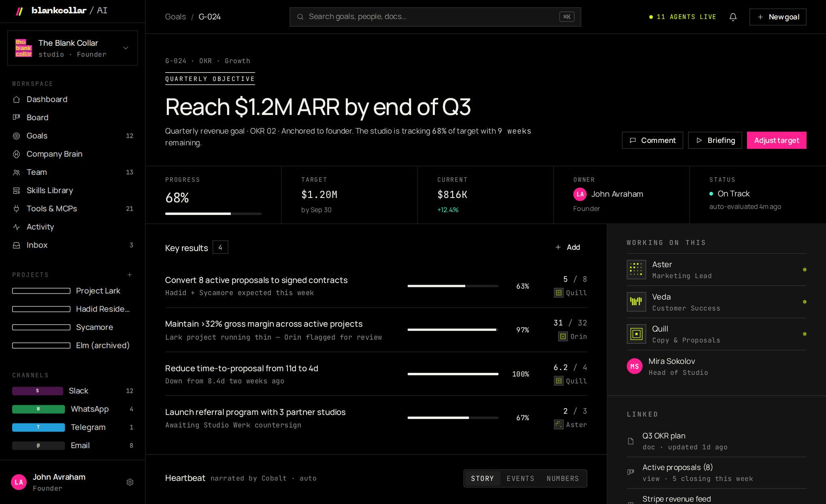Click the +12.4% current change value

(x=448, y=210)
